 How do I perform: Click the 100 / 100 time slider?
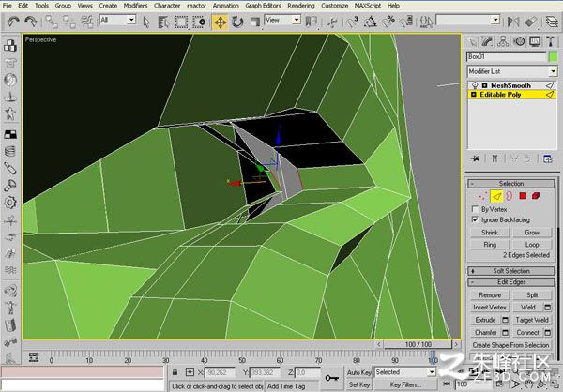coord(418,344)
